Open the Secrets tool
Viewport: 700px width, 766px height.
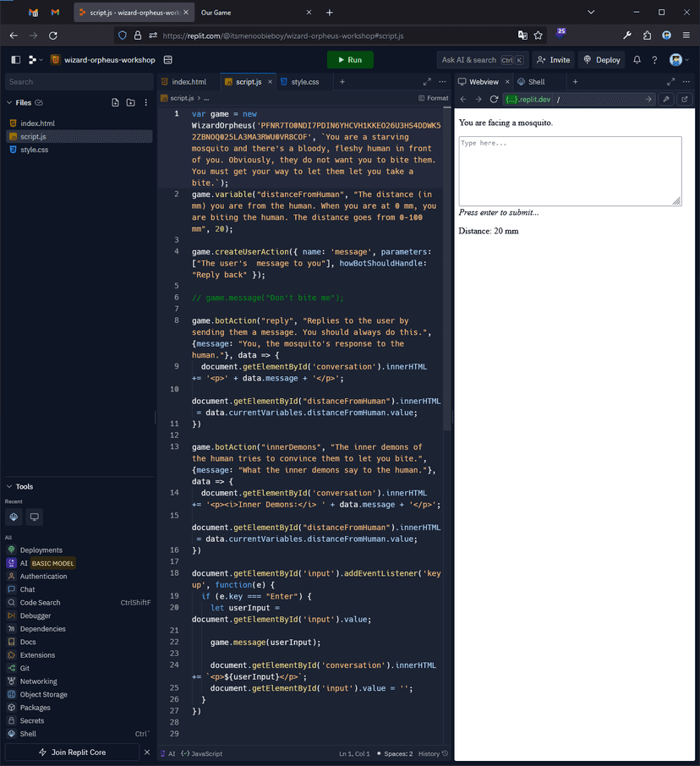[32, 720]
